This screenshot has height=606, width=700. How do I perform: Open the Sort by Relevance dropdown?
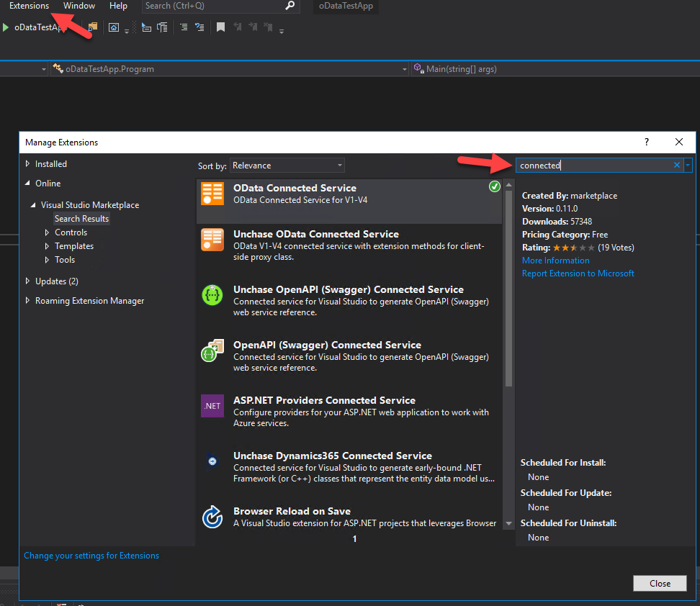[x=287, y=166]
